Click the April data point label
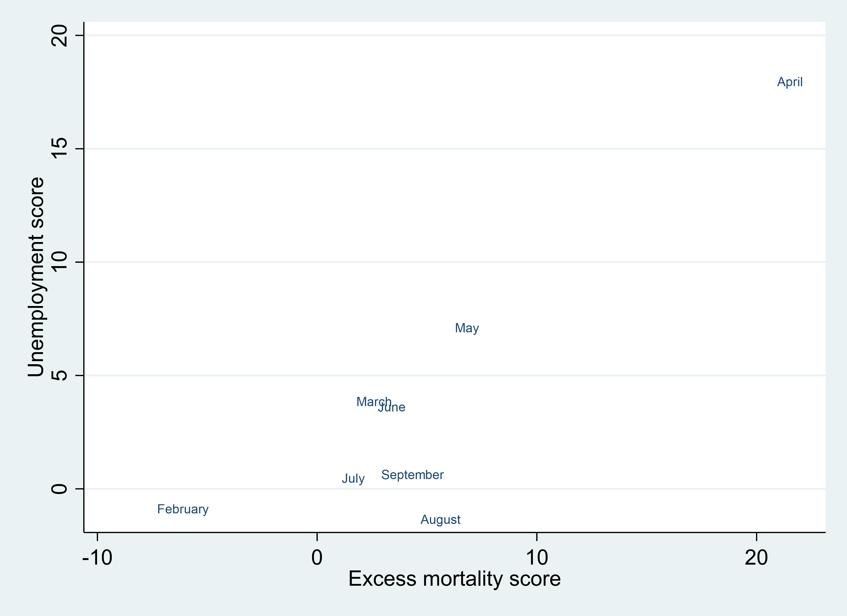The height and width of the screenshot is (616, 847). click(789, 82)
